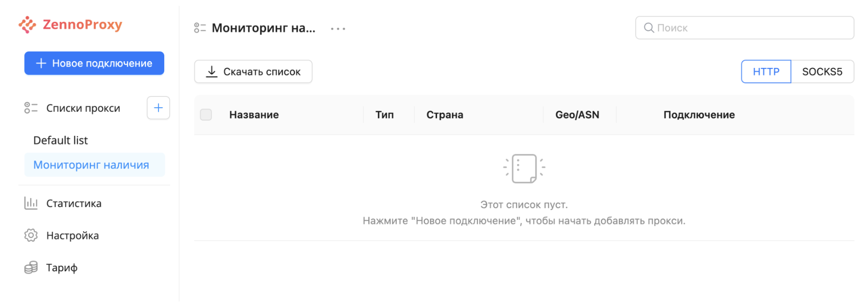Click the download arrow icon
868x303 pixels.
pyautogui.click(x=212, y=72)
